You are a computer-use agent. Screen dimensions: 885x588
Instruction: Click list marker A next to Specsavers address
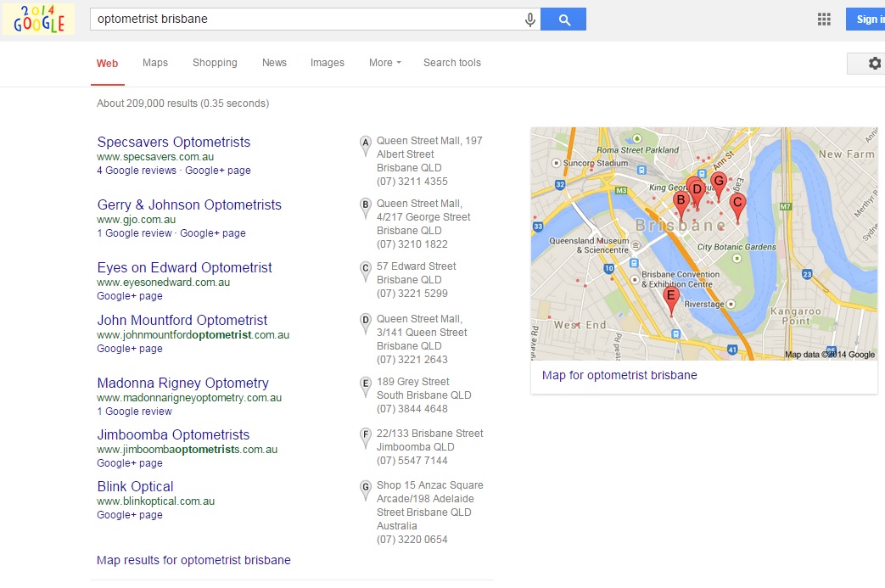click(366, 146)
